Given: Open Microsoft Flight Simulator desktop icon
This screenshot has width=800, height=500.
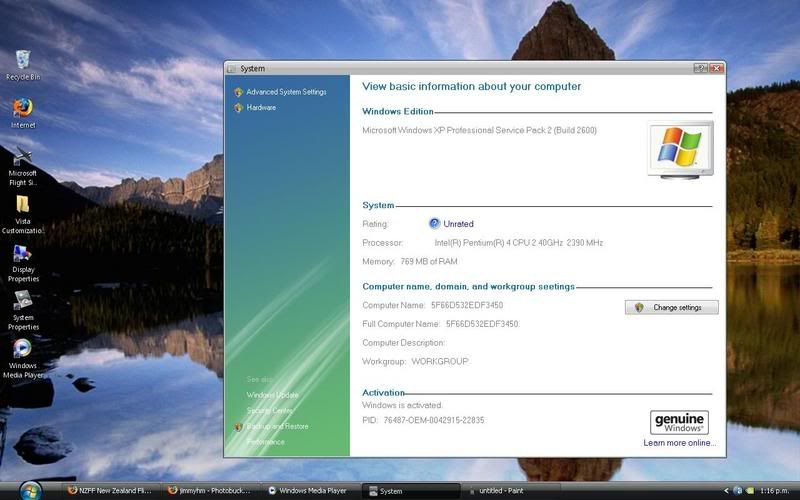Looking at the screenshot, I should coord(23,157).
